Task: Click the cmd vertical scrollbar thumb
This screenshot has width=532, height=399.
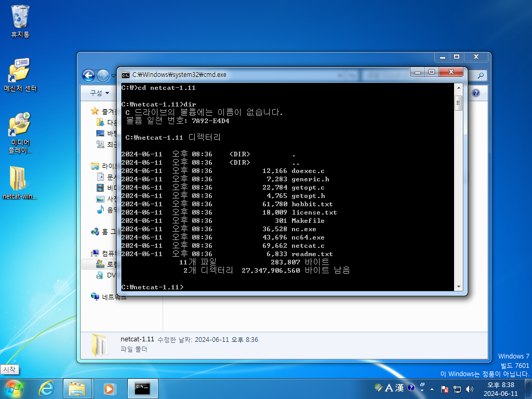Action: pos(459,103)
